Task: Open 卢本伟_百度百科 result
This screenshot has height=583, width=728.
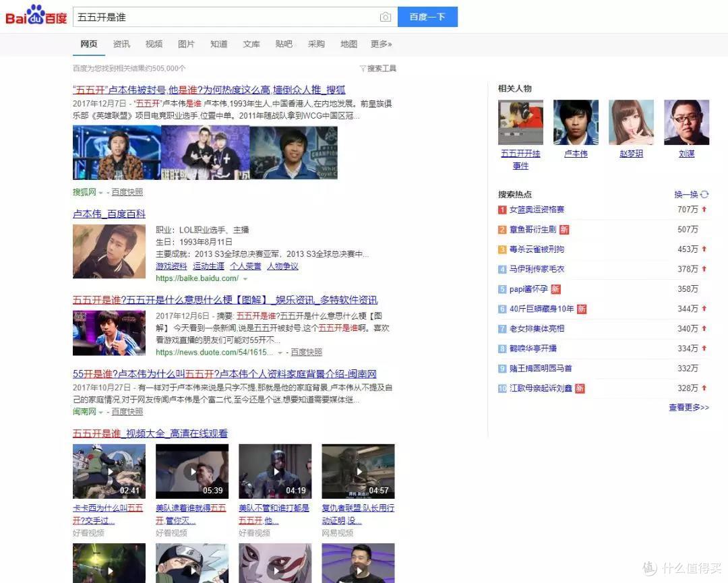Action: [x=109, y=214]
